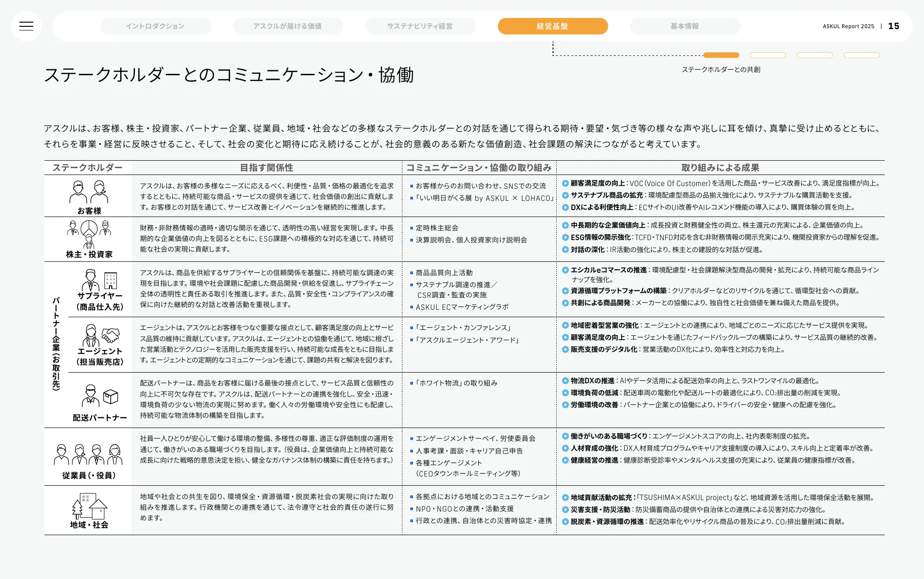Jump to the third section indicator pill
Screen dimensions: 924x579
815,55
